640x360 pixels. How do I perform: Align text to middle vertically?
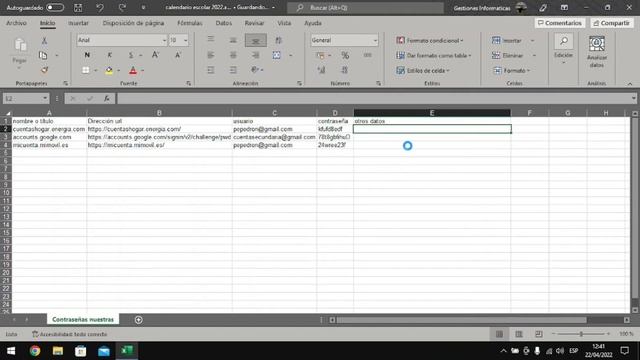[233, 40]
